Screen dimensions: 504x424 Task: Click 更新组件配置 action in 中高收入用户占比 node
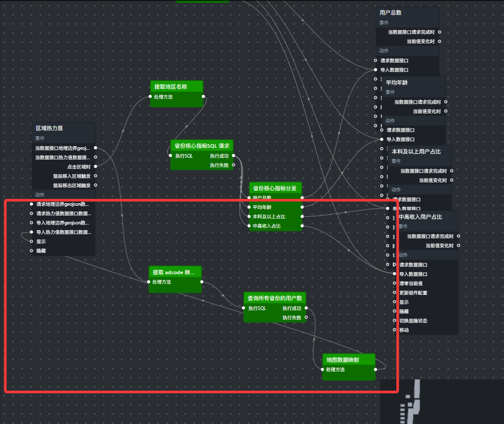click(x=413, y=293)
